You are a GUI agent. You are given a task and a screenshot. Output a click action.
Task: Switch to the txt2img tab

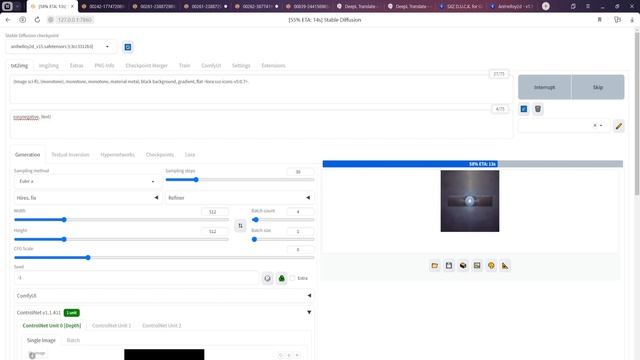(x=19, y=66)
